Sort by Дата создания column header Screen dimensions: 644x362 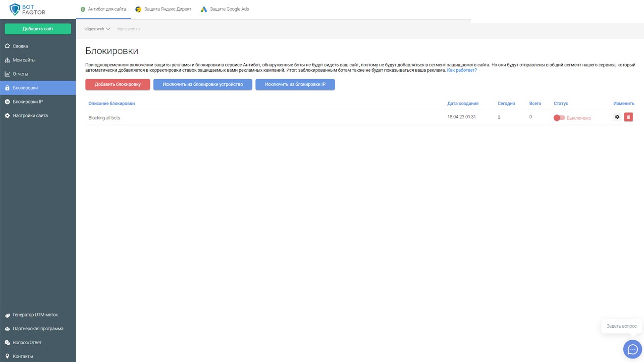[x=463, y=103]
